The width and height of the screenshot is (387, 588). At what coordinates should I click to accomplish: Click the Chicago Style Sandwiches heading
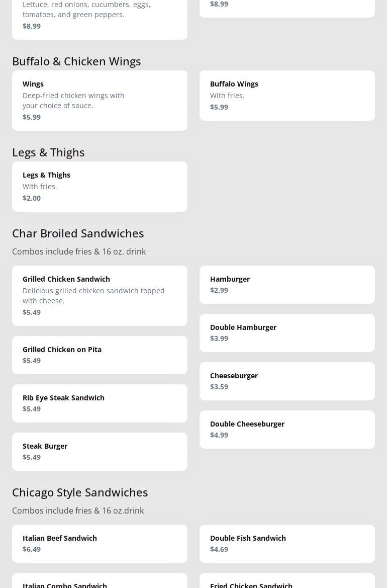pos(80,492)
